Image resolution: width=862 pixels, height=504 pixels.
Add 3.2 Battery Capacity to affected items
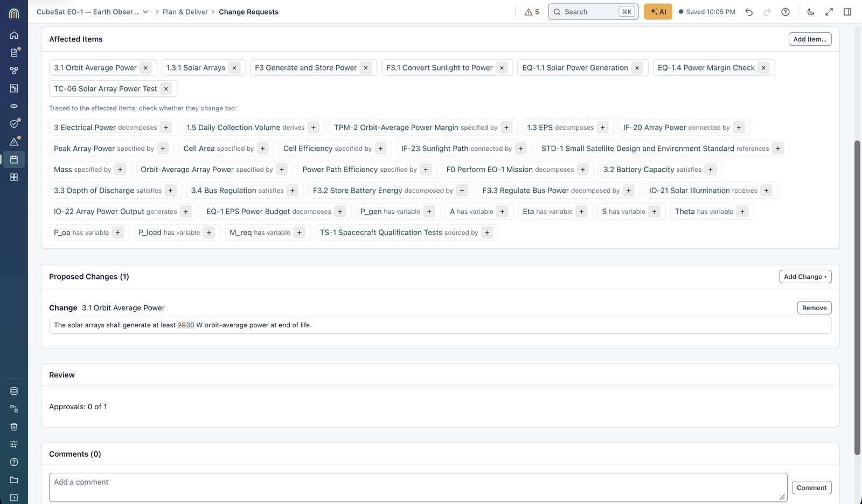[711, 170]
